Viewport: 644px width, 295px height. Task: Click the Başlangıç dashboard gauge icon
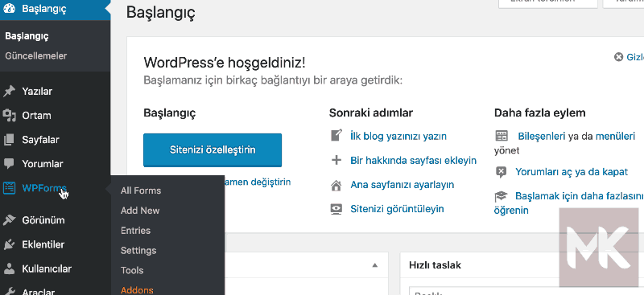(9, 9)
